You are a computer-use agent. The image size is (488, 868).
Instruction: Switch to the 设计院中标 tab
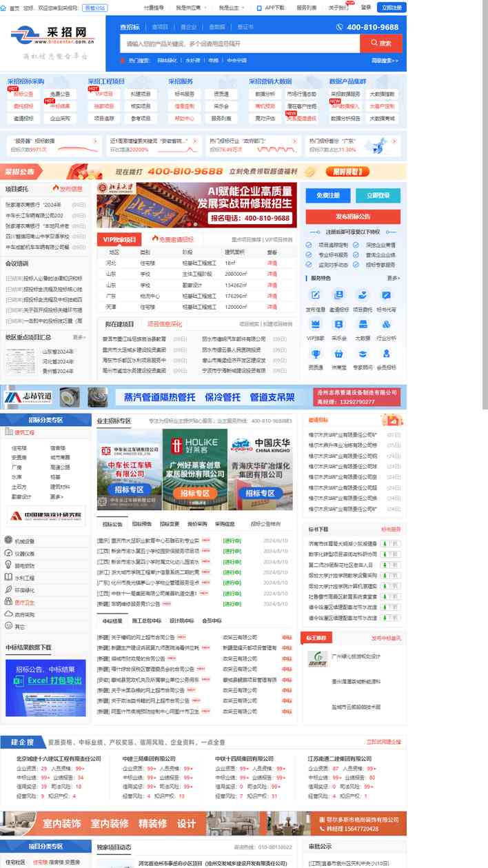coord(183,621)
